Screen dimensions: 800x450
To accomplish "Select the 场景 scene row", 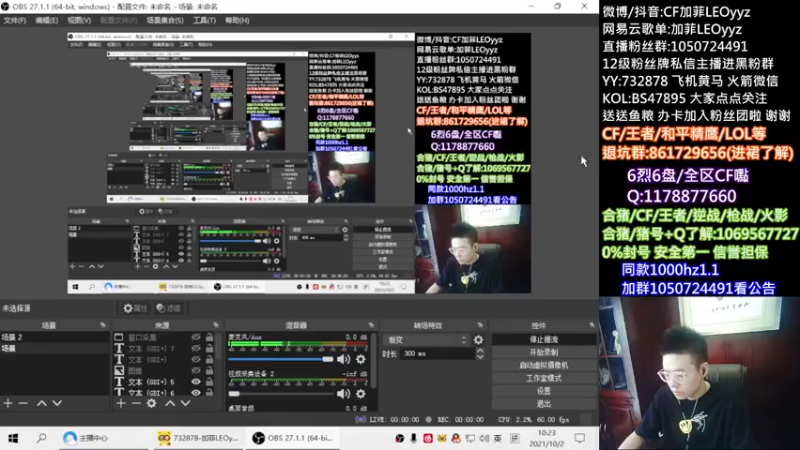I will click(x=55, y=348).
